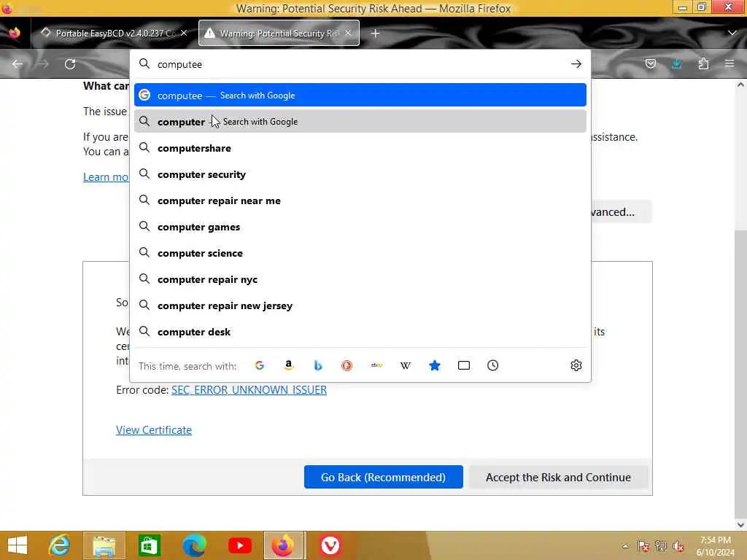Open the network tray icon
The image size is (747, 560).
(x=661, y=546)
